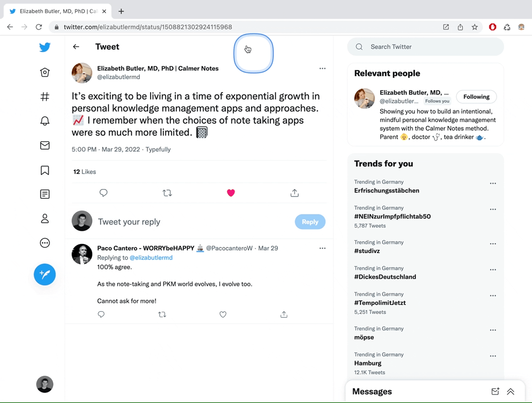This screenshot has height=403, width=532.
Task: Unlike the tweet via the red heart
Action: click(x=231, y=193)
